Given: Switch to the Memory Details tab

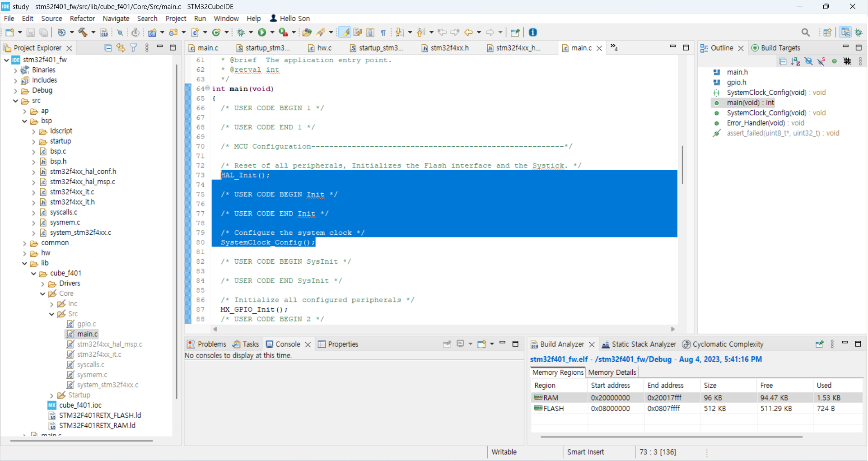Looking at the screenshot, I should click(x=612, y=373).
